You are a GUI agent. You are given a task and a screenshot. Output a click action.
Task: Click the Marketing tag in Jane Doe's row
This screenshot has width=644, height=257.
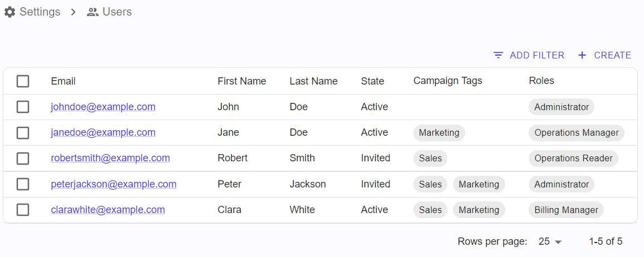439,133
